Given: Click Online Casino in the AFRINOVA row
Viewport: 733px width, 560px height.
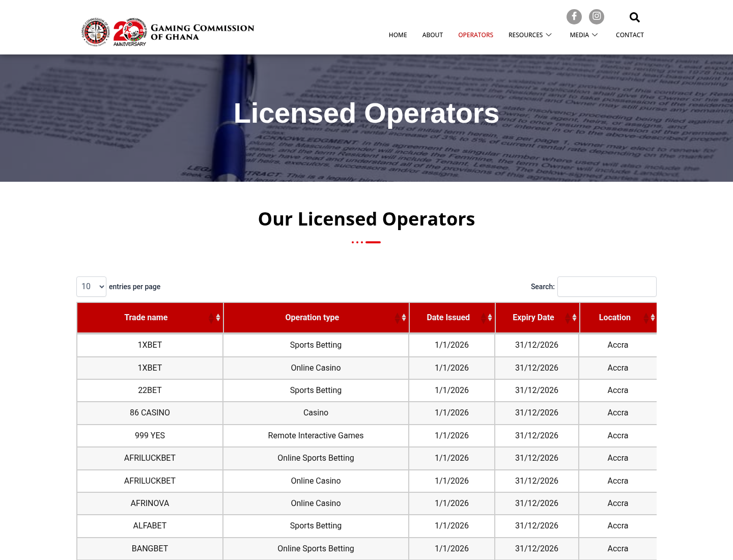Looking at the screenshot, I should (316, 503).
